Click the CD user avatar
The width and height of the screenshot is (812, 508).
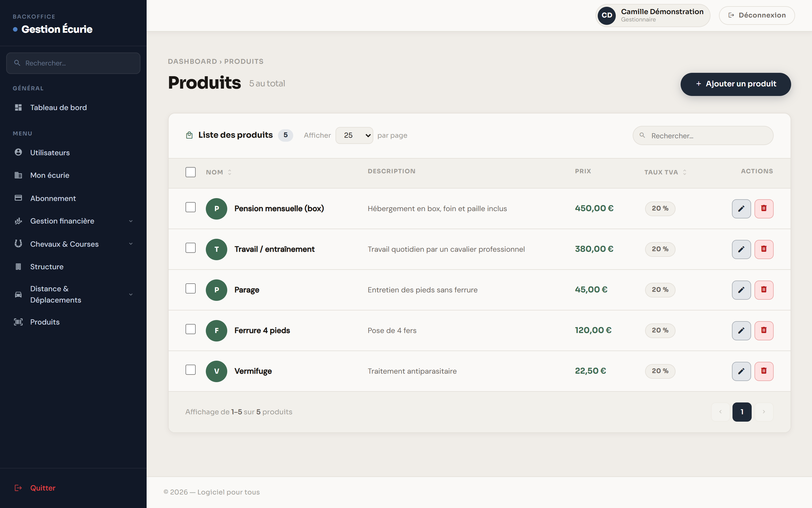607,16
